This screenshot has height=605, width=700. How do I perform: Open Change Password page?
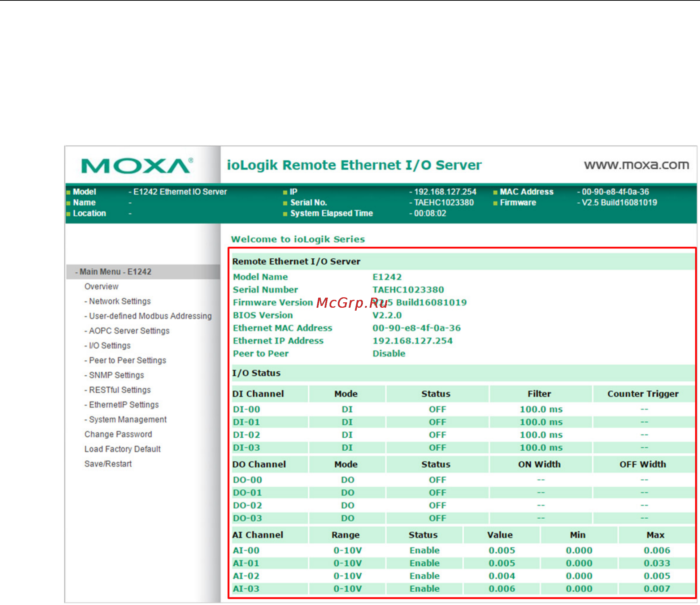118,435
